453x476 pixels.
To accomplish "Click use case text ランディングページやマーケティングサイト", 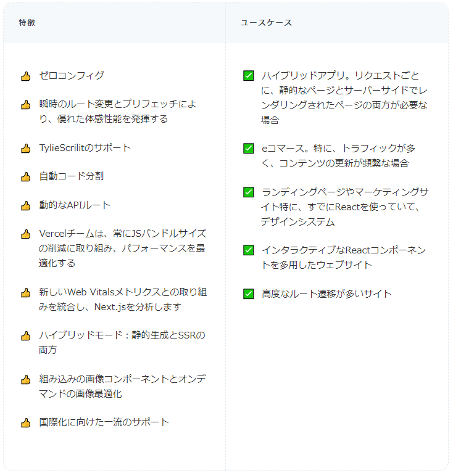I will tap(345, 207).
